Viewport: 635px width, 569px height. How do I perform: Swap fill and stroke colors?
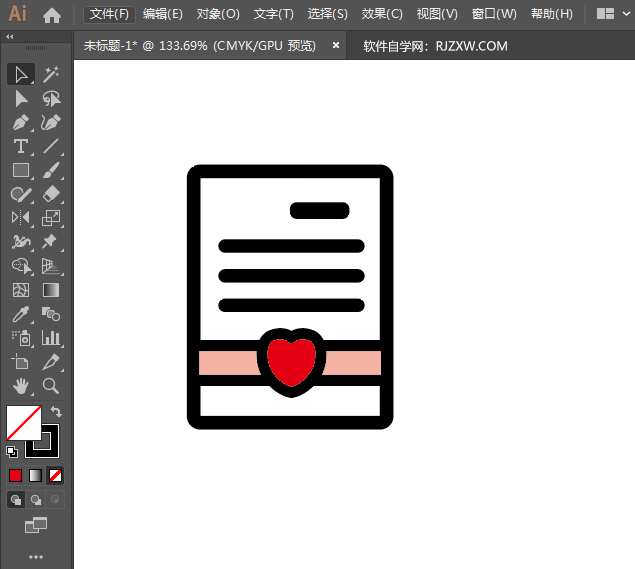pyautogui.click(x=56, y=412)
